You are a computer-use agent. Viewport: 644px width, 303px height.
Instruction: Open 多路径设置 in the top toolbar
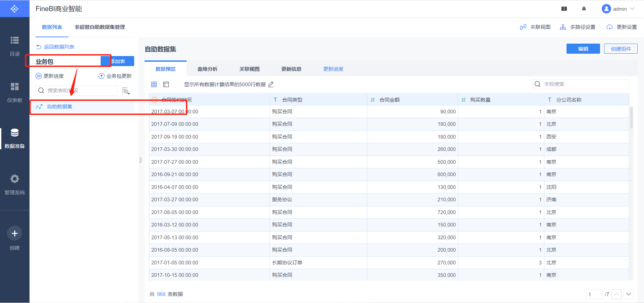click(x=578, y=27)
